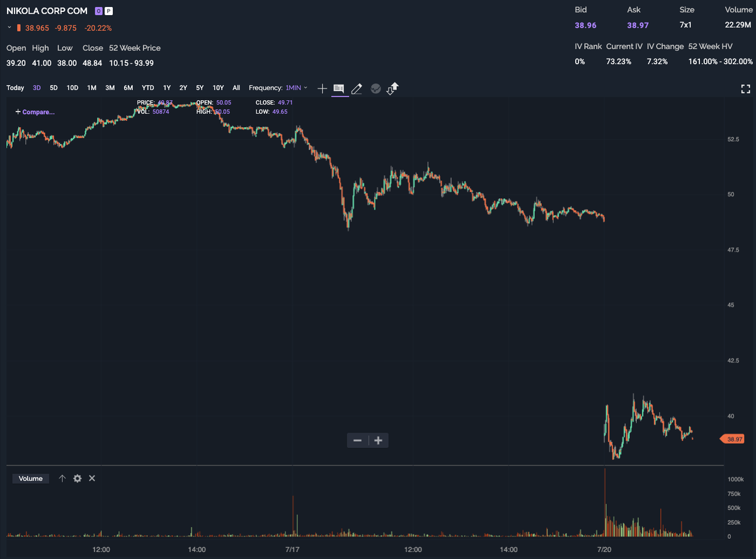The image size is (756, 559).
Task: Switch to the 5D range
Action: 54,88
